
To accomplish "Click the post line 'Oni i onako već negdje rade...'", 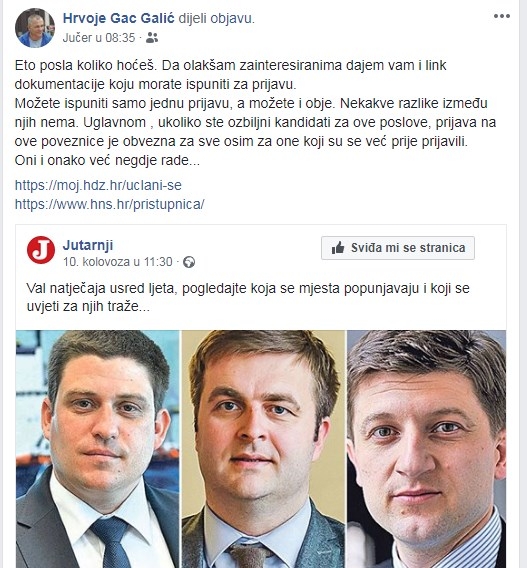I will [107, 160].
